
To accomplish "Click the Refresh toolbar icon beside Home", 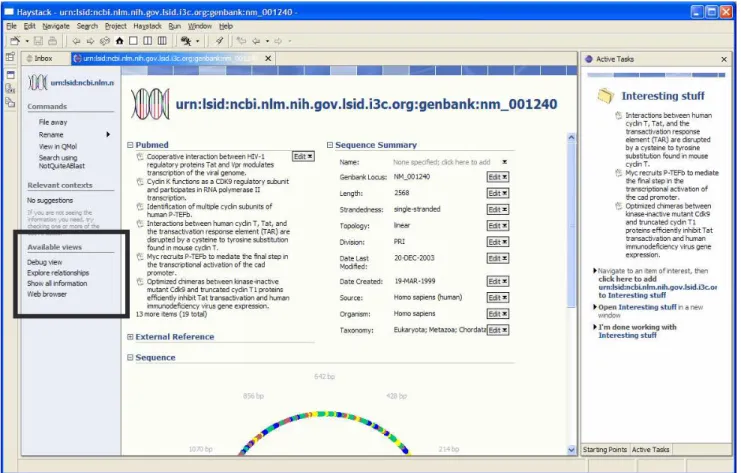I will [105, 41].
